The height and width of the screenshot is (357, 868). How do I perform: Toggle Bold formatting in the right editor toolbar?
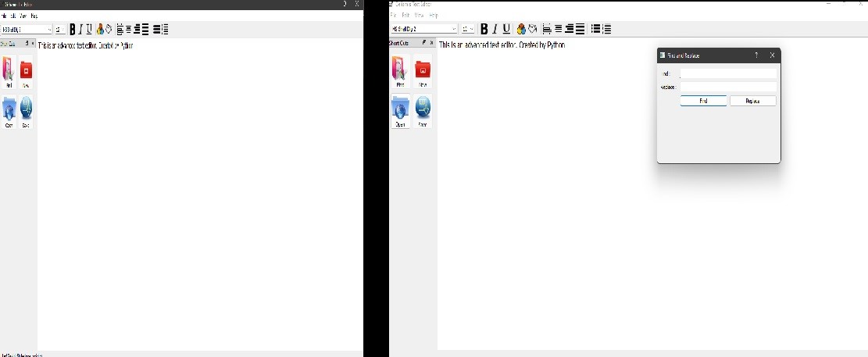coord(484,29)
